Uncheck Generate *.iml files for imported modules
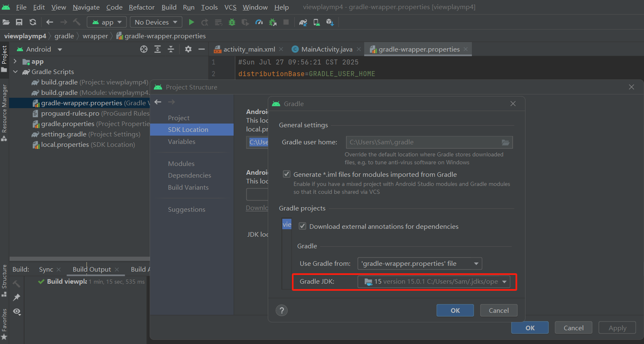Image resolution: width=644 pixels, height=344 pixels. pos(286,174)
